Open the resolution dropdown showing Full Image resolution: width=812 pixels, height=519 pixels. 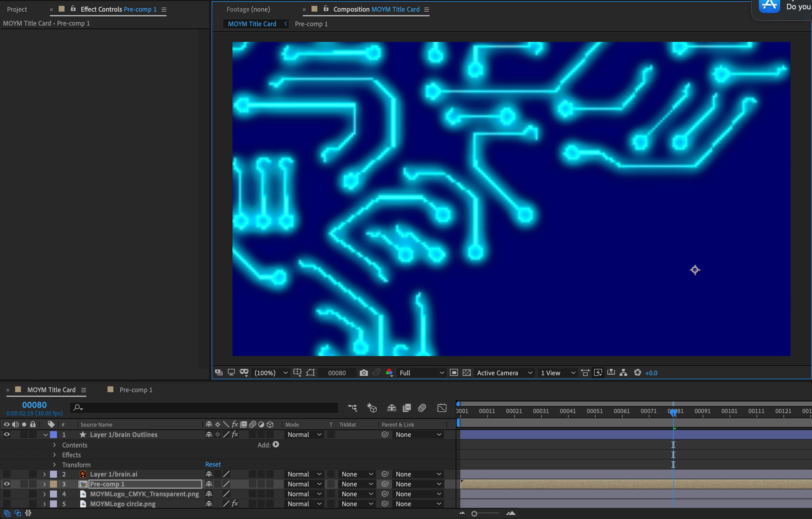pyautogui.click(x=421, y=373)
